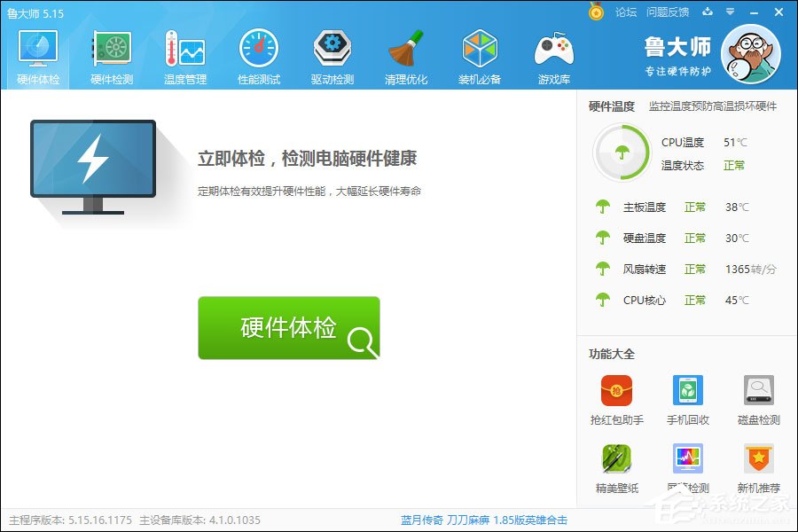
Task: Expand the title bar dropdown arrow menu
Action: [x=731, y=12]
